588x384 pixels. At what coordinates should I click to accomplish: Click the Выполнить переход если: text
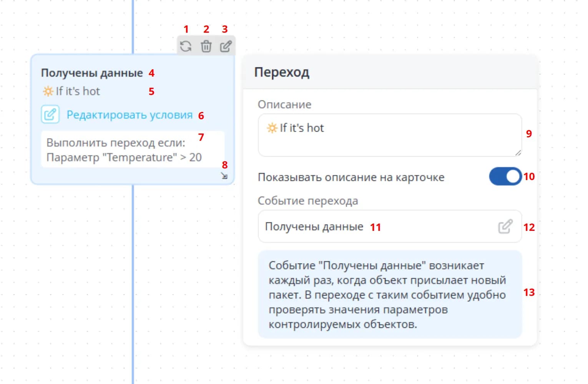tap(116, 143)
